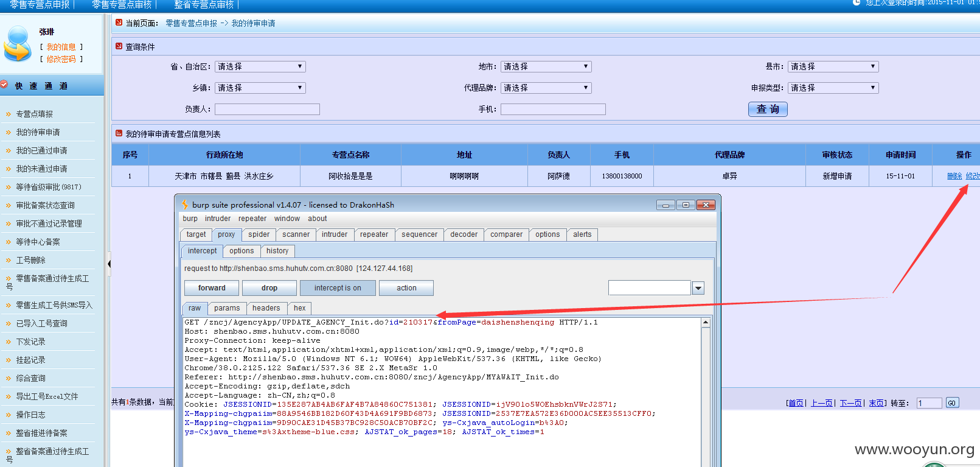The width and height of the screenshot is (980, 467).
Task: Switch to Burp target tab
Action: tap(196, 234)
